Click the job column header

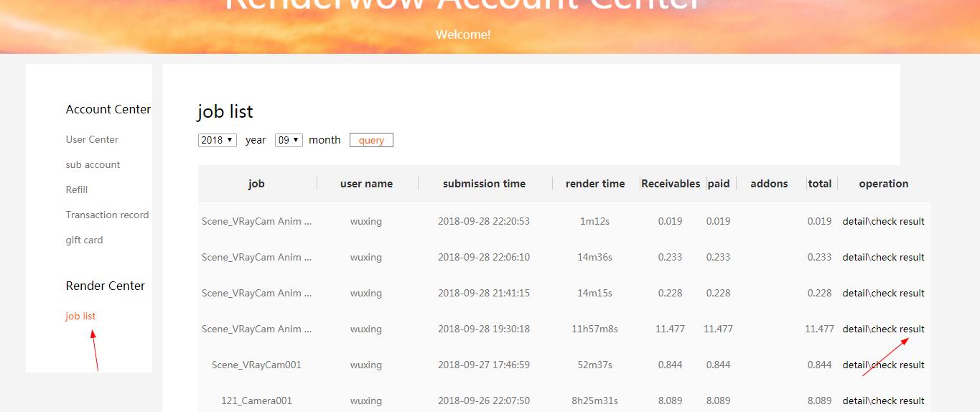tap(256, 184)
